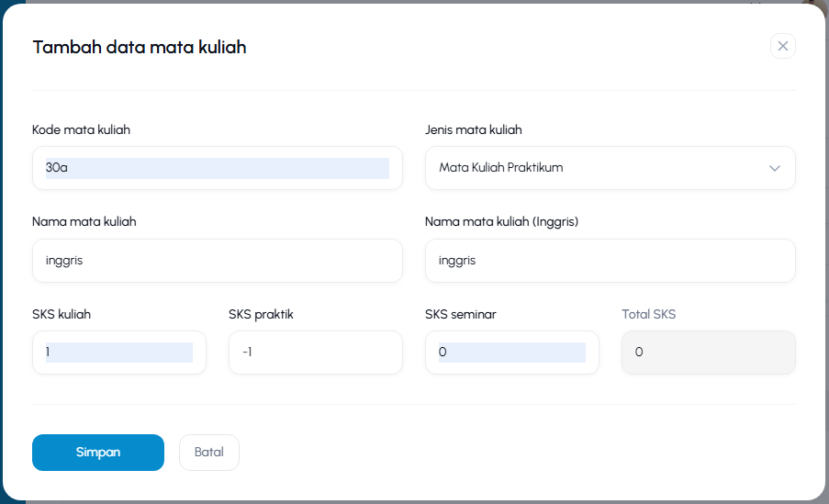Select the SKS kuliah input box
The width and height of the screenshot is (829, 504).
(119, 353)
